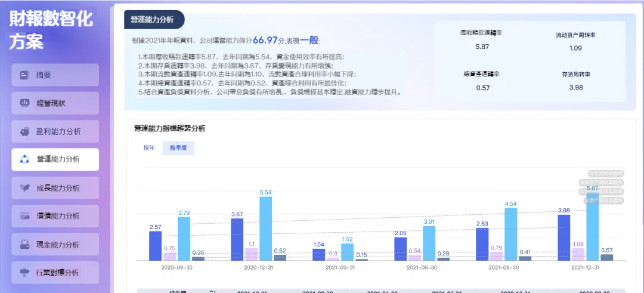Click the 營運能力指標趨勢分析 chart title

click(169, 129)
